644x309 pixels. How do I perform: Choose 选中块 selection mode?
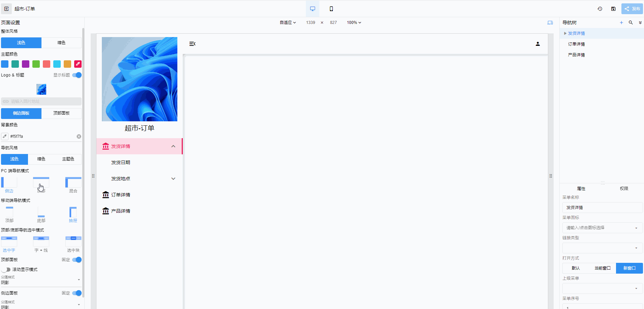click(73, 244)
